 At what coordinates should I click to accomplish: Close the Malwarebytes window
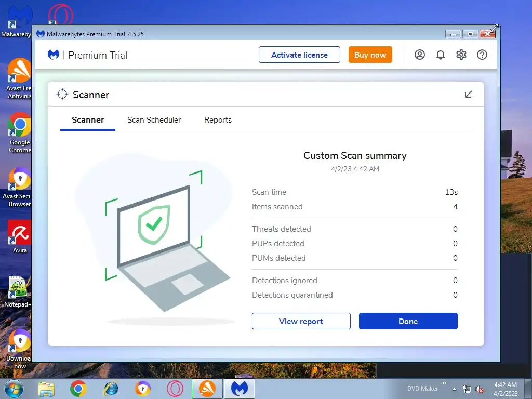coord(487,34)
